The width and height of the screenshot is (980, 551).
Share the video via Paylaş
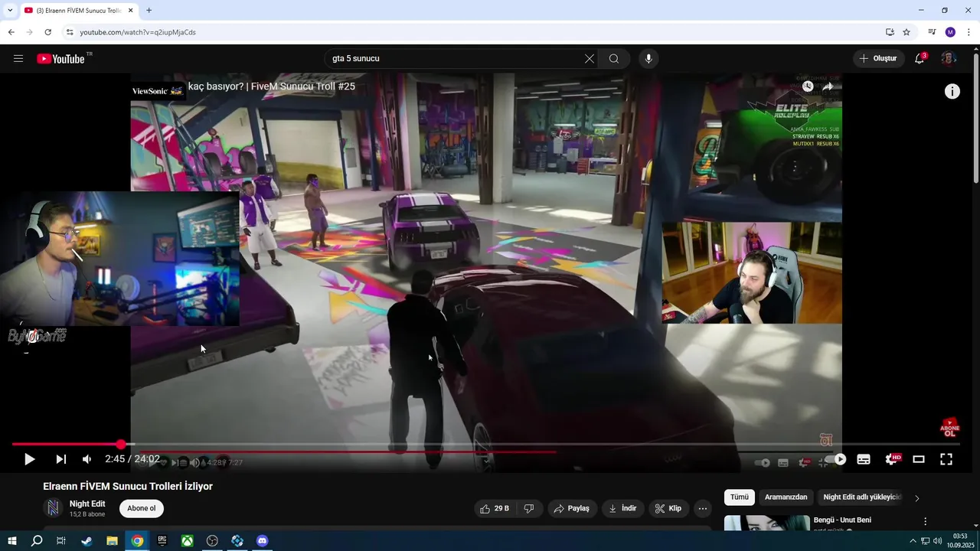point(572,508)
